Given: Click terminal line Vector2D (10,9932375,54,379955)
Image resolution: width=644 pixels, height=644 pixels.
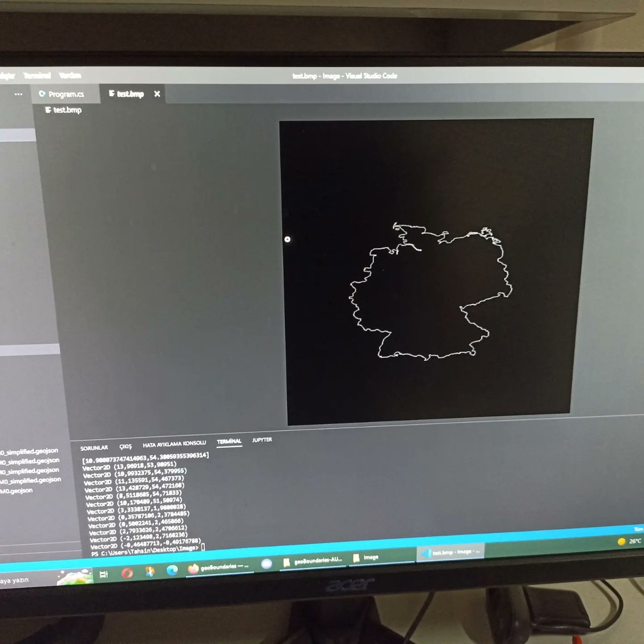Looking at the screenshot, I should click(135, 473).
